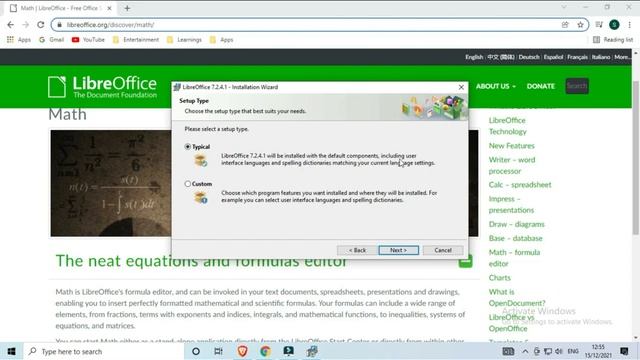Viewport: 640px width, 360px height.
Task: Click the Typical setup package icon
Action: point(200,160)
